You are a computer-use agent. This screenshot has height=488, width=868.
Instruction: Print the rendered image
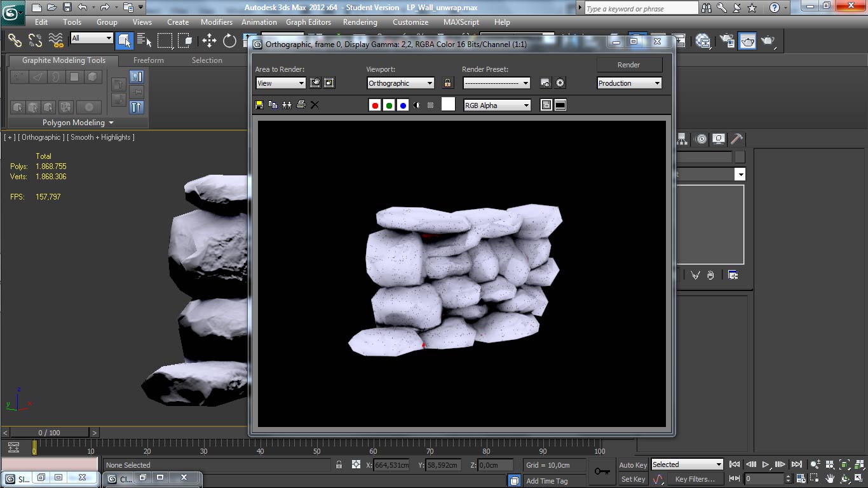click(301, 105)
